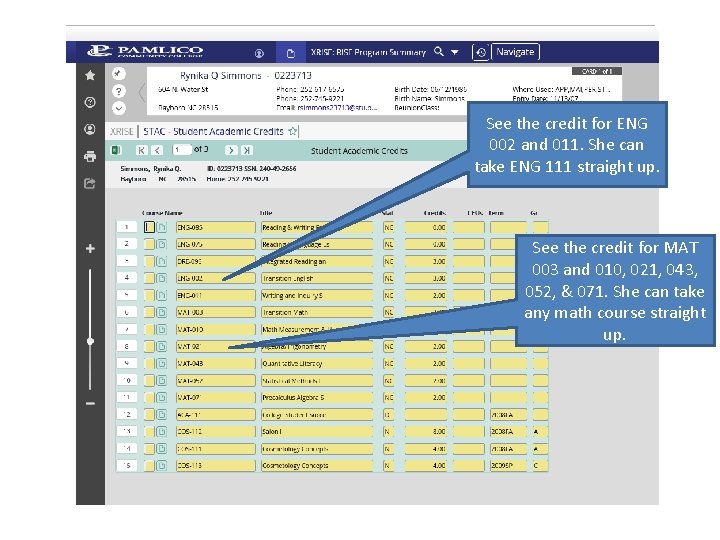Go to the last page of records
The image size is (720, 540).
click(x=247, y=150)
